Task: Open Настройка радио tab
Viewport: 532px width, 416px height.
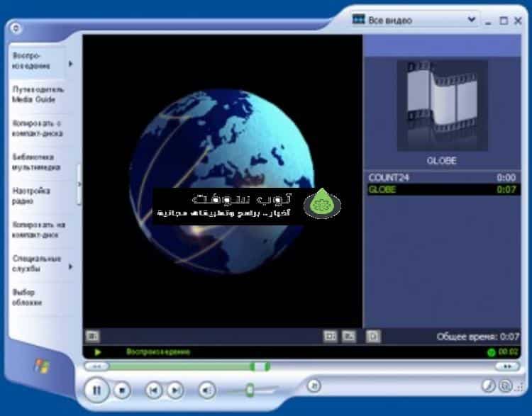Action: tap(31, 196)
